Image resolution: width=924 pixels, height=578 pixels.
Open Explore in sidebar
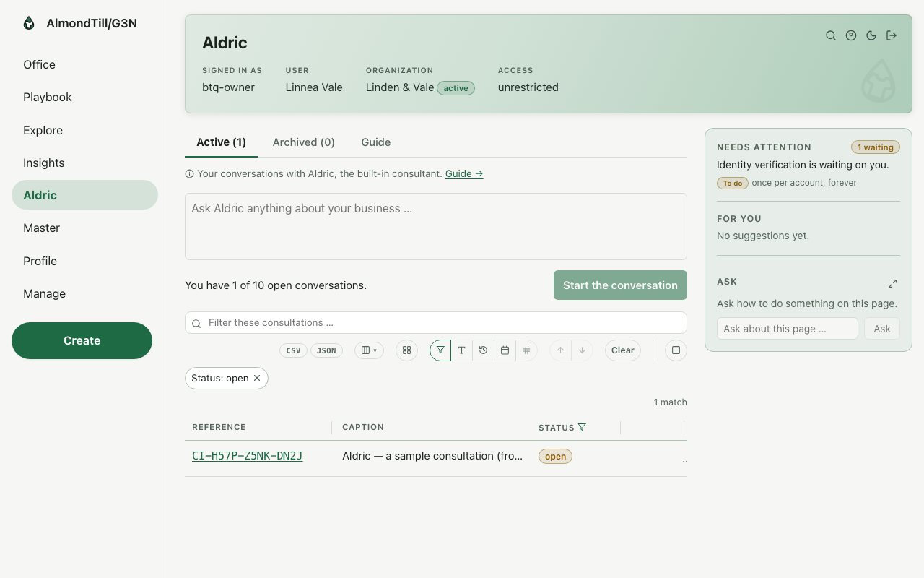pos(84,130)
